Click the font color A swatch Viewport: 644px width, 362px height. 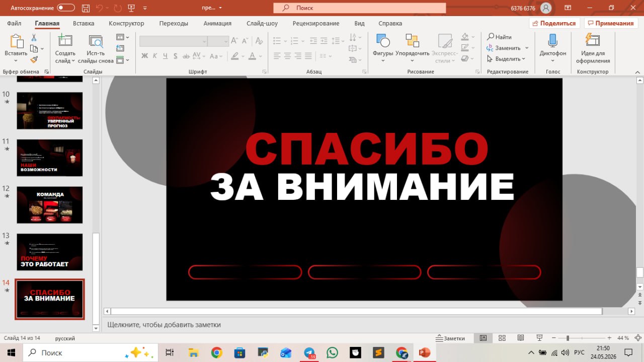click(x=253, y=56)
